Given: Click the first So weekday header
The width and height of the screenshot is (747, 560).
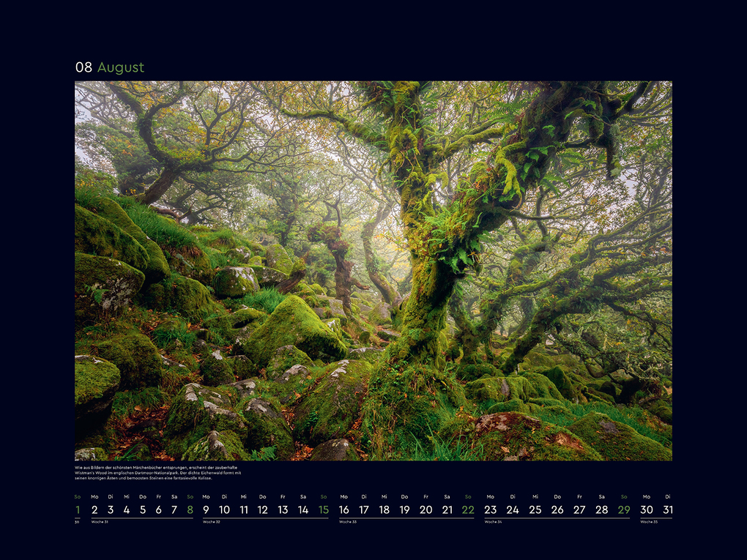Looking at the screenshot, I should coord(76,496).
